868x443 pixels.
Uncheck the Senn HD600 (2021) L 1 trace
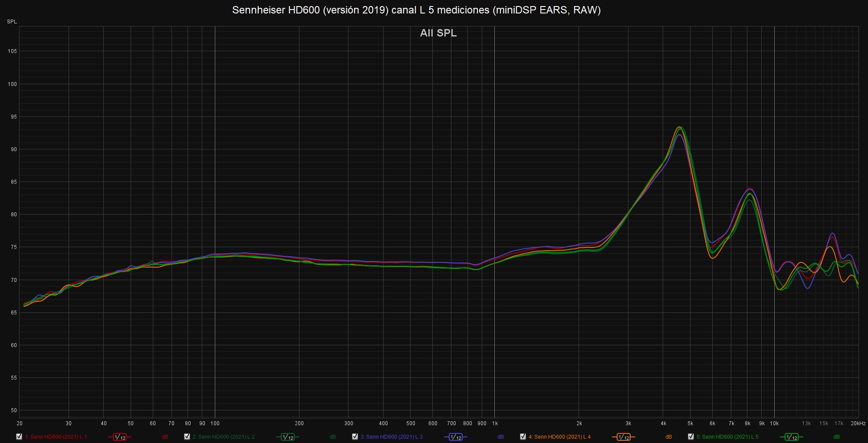tap(19, 436)
